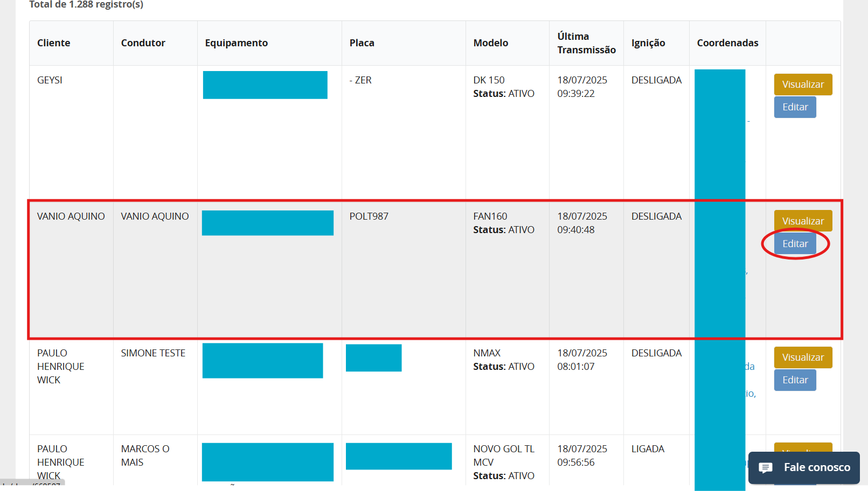This screenshot has width=868, height=491.
Task: Choose the Placa column header
Action: (362, 43)
